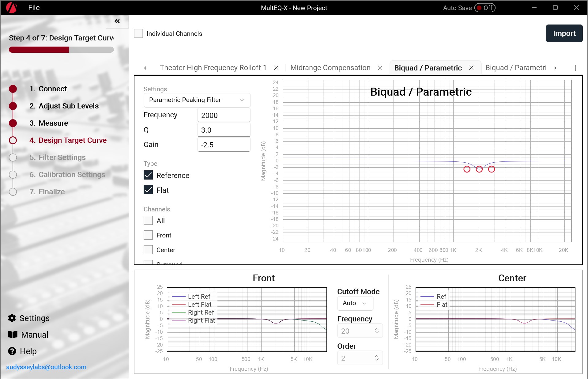This screenshot has width=588, height=379.
Task: Open the File menu
Action: coord(34,8)
